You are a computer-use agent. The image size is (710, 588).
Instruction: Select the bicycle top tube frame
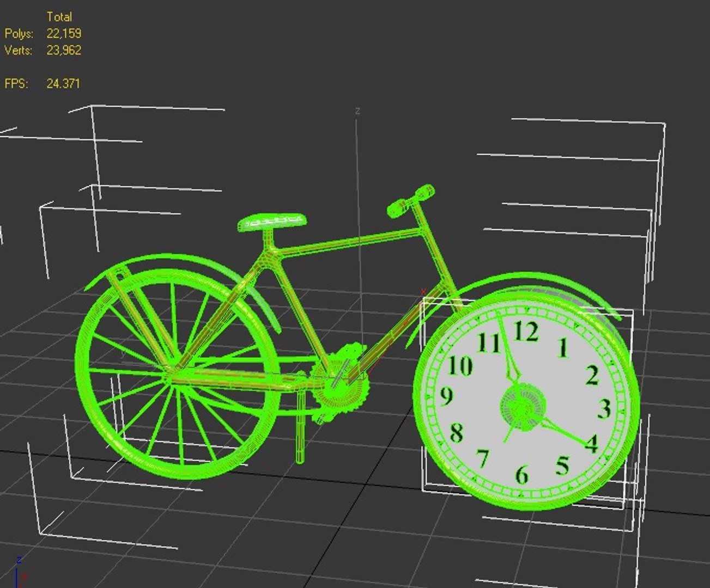(x=350, y=243)
